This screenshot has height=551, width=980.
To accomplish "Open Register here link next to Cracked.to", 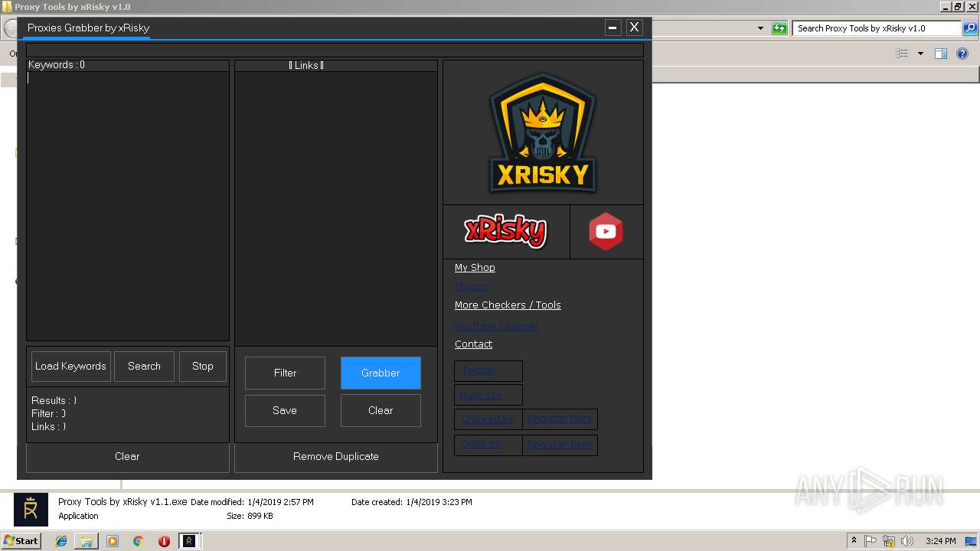I will 560,419.
